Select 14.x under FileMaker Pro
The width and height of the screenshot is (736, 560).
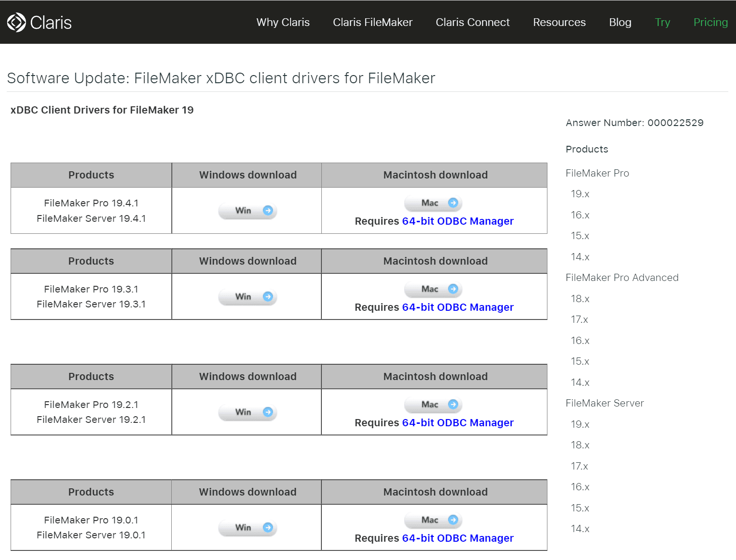[x=580, y=257]
